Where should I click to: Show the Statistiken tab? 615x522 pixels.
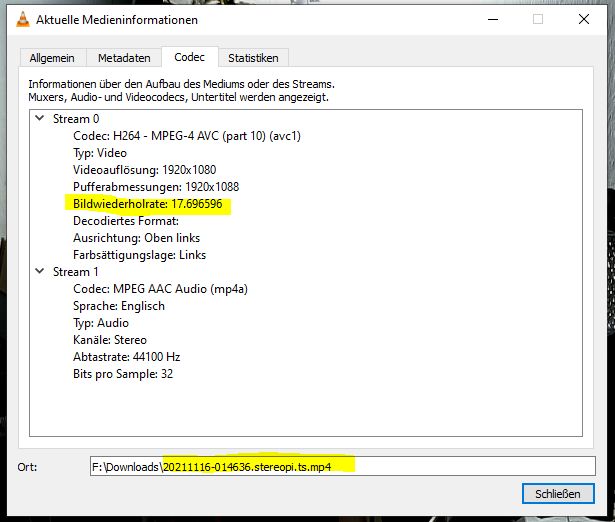point(253,58)
